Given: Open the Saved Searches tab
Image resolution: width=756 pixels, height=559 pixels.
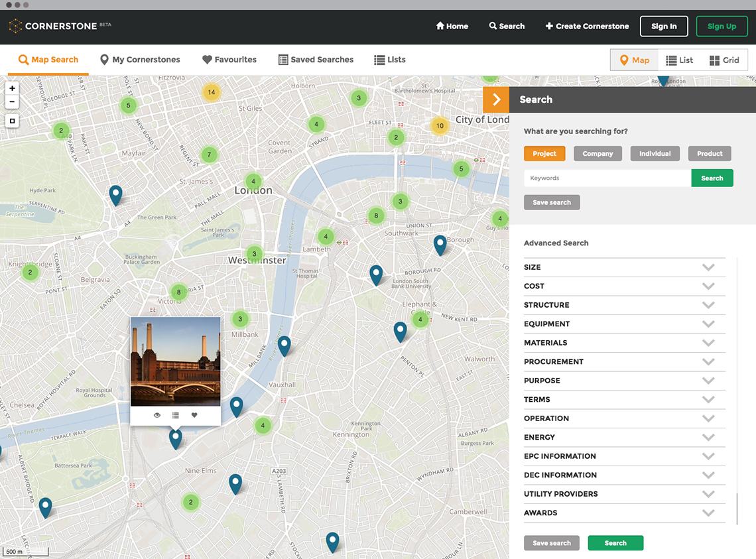Looking at the screenshot, I should [x=316, y=60].
